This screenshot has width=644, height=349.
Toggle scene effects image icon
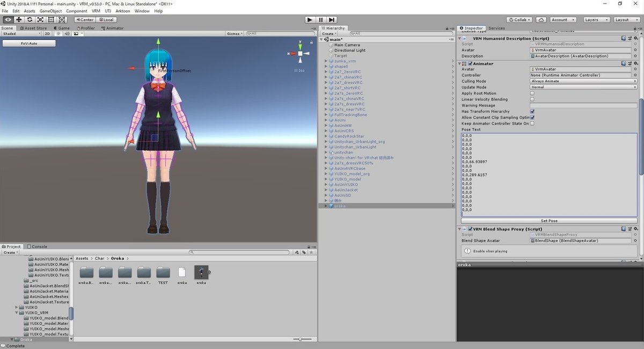click(x=77, y=33)
